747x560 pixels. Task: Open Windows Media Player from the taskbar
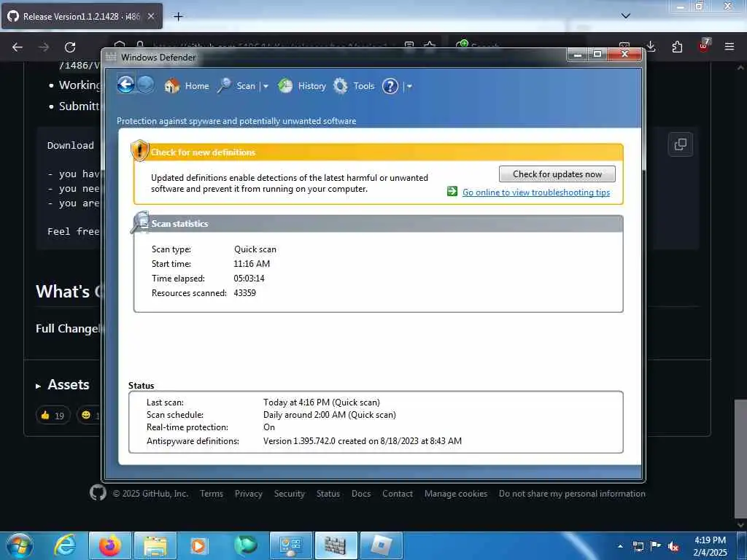click(x=198, y=545)
